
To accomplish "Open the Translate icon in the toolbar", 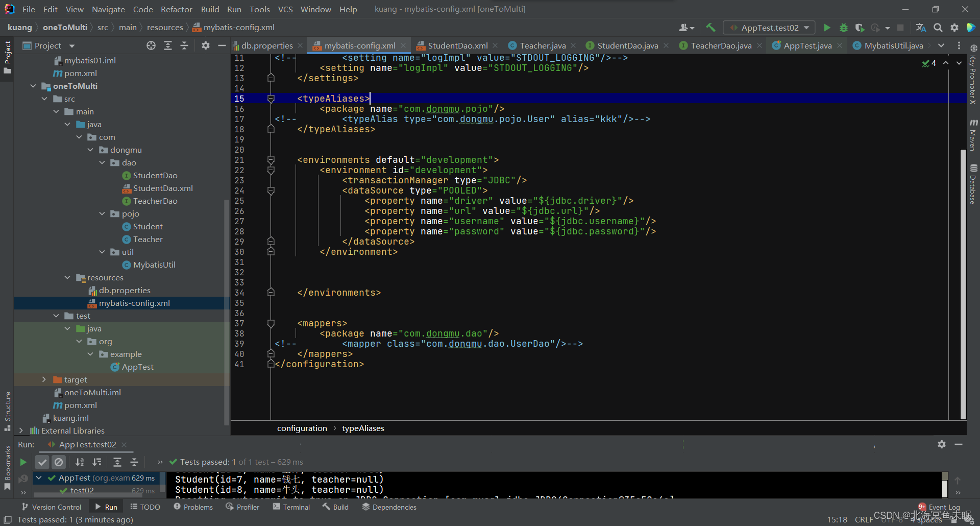I will point(921,28).
